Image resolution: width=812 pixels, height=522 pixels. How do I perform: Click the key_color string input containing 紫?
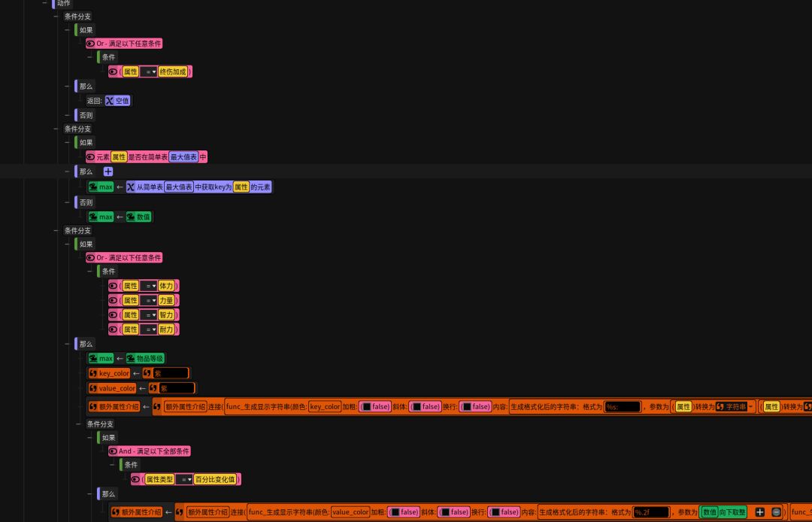coord(171,373)
